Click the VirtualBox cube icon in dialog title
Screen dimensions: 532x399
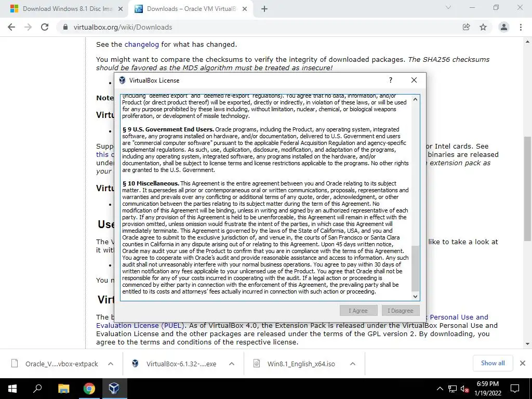(122, 81)
